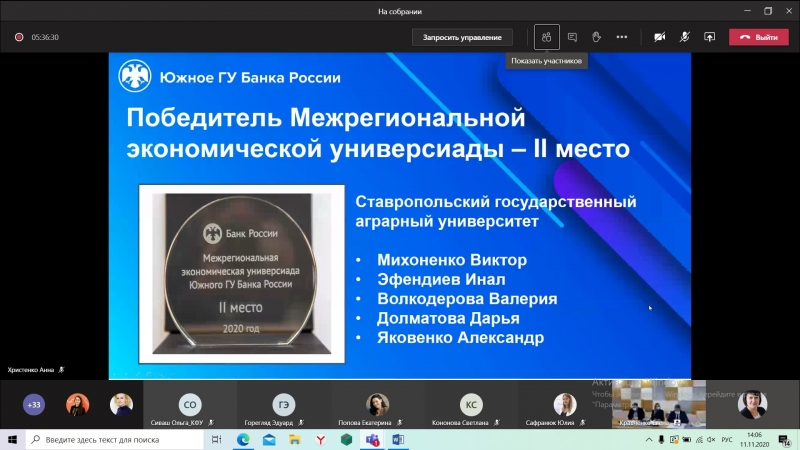Select participant Кононова Светлана tile
This screenshot has height=450, width=800.
click(471, 404)
